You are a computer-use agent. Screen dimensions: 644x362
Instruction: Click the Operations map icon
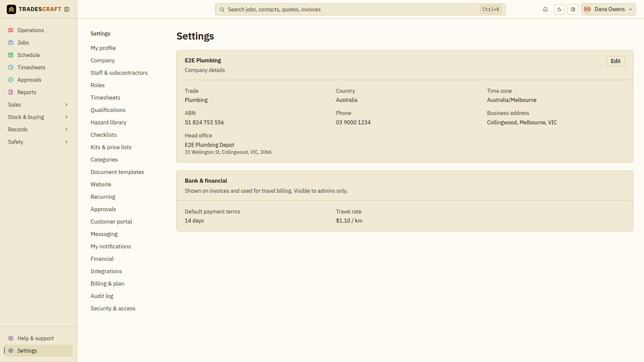(x=11, y=30)
